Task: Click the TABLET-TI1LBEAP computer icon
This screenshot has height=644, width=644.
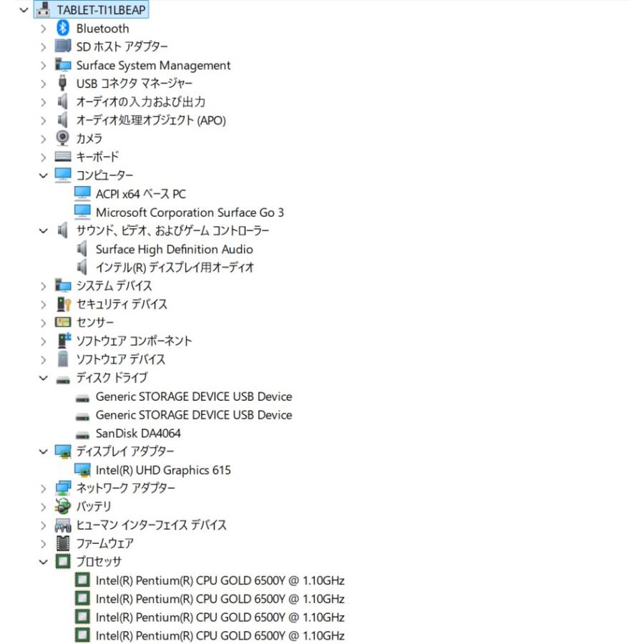Action: click(x=43, y=9)
